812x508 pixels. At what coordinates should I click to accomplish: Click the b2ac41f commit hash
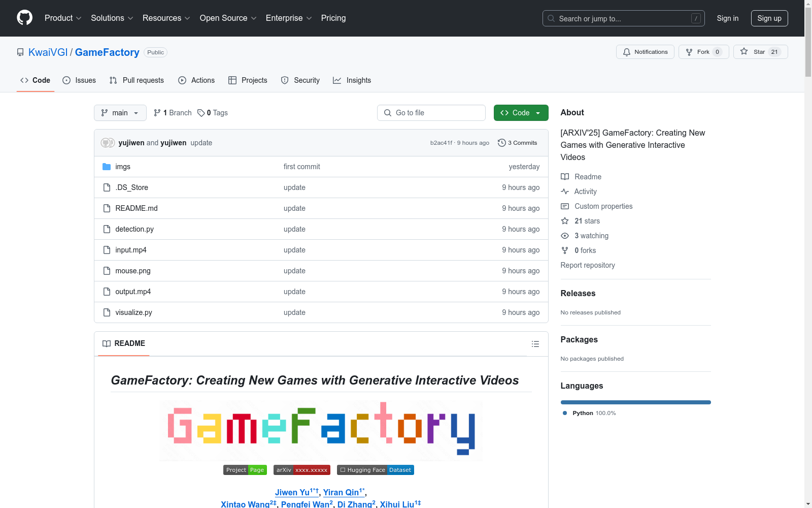[441, 143]
